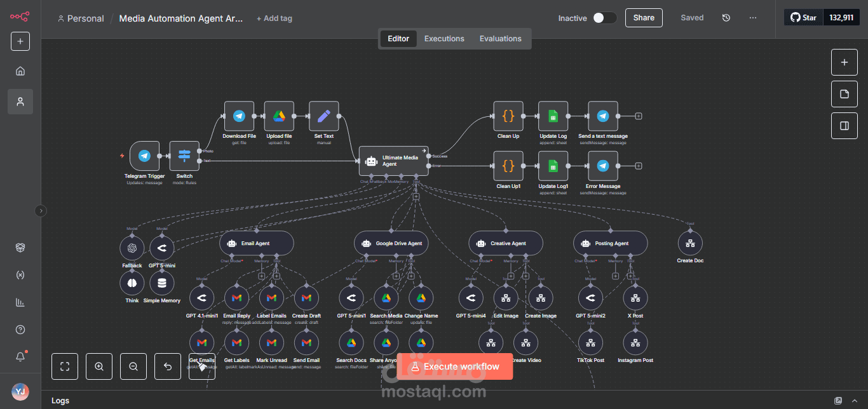
Task: Go to Home overview icon in sidebar
Action: point(20,71)
